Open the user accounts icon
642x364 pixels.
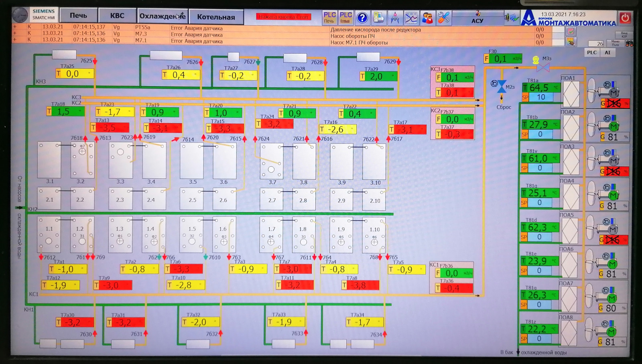427,18
